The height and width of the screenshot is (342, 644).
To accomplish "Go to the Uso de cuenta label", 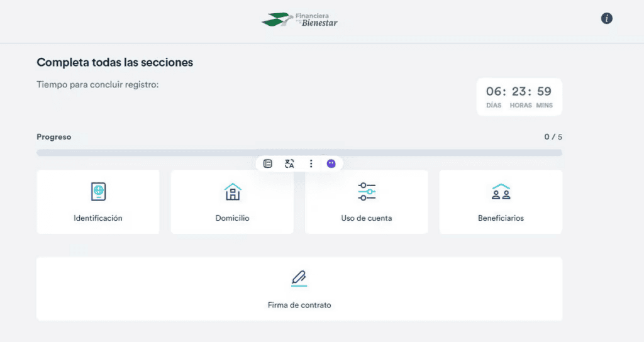I will (366, 218).
